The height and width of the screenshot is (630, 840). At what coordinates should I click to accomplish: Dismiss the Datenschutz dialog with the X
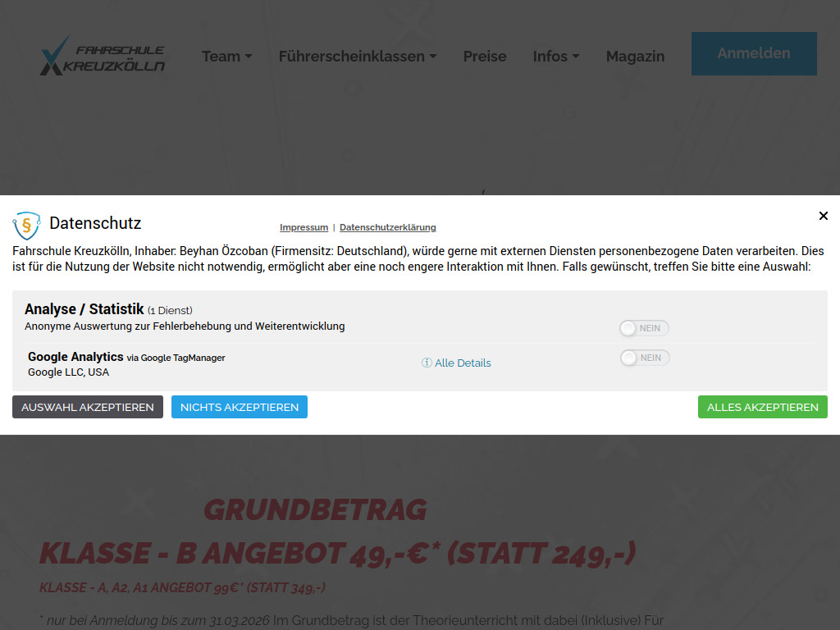(x=824, y=216)
